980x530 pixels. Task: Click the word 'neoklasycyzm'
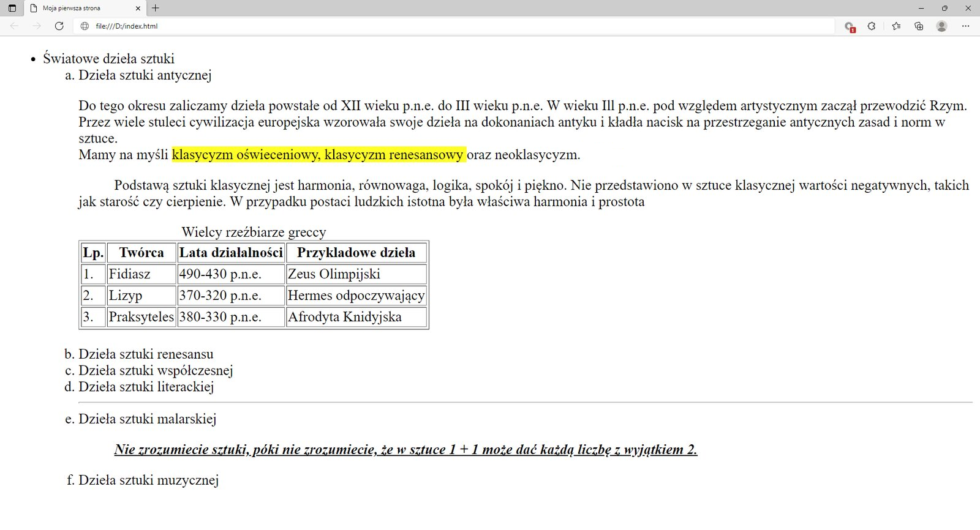(x=535, y=155)
